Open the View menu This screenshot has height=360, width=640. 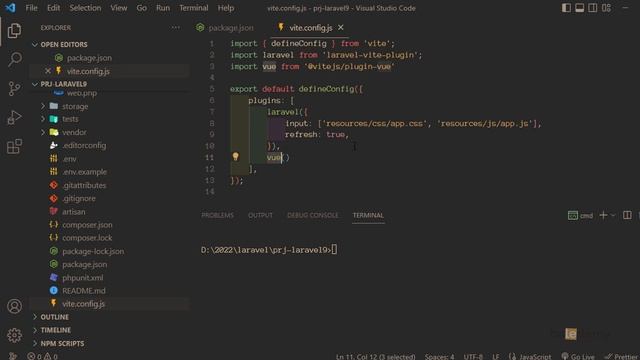coord(119,8)
